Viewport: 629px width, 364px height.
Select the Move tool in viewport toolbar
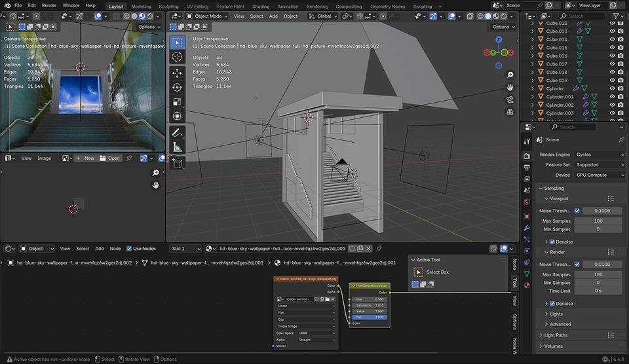coord(177,73)
